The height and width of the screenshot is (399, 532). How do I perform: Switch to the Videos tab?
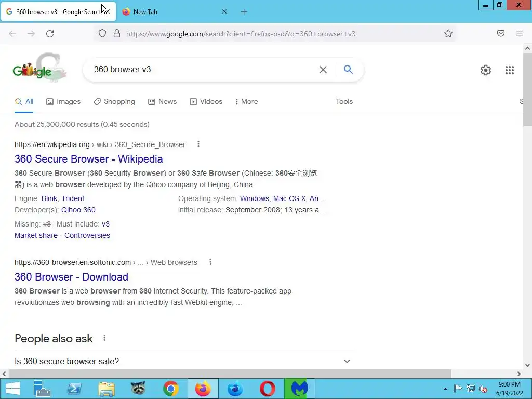click(206, 101)
